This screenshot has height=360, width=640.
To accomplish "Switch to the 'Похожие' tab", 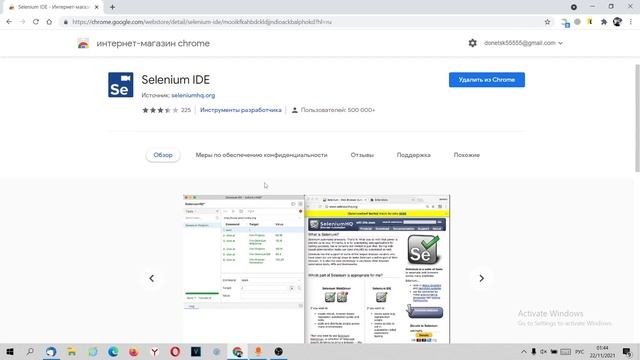I will (x=467, y=155).
